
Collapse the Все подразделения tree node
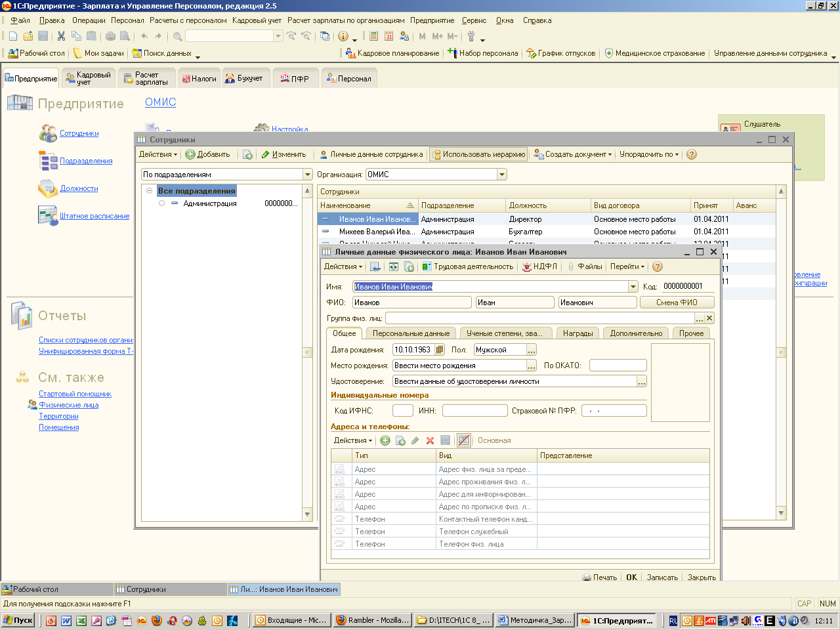pyautogui.click(x=150, y=191)
